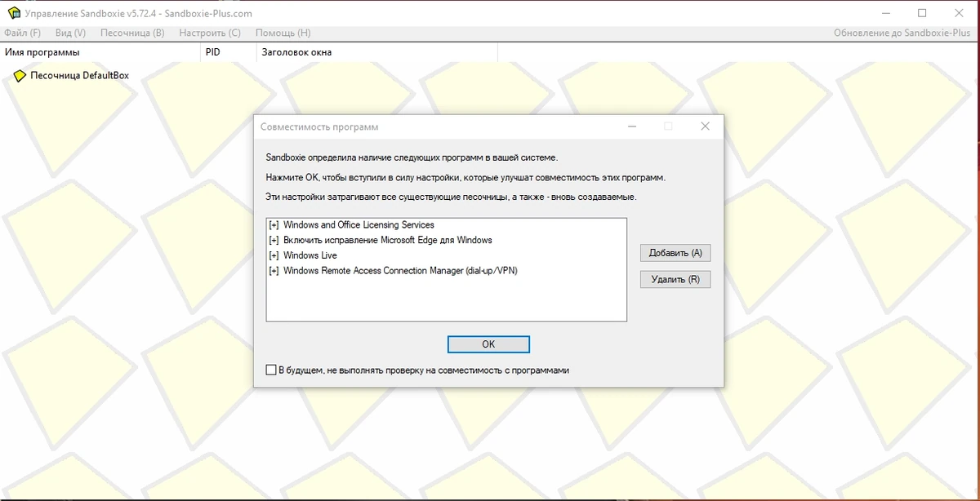Click the yellow DefaultBox sandbox icon
This screenshot has width=980, height=501.
pos(20,76)
